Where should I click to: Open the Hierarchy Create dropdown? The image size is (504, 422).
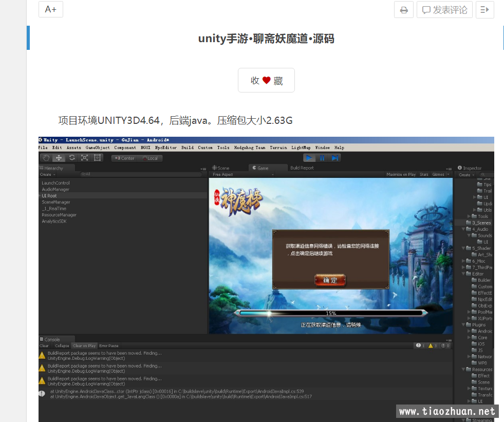click(48, 175)
